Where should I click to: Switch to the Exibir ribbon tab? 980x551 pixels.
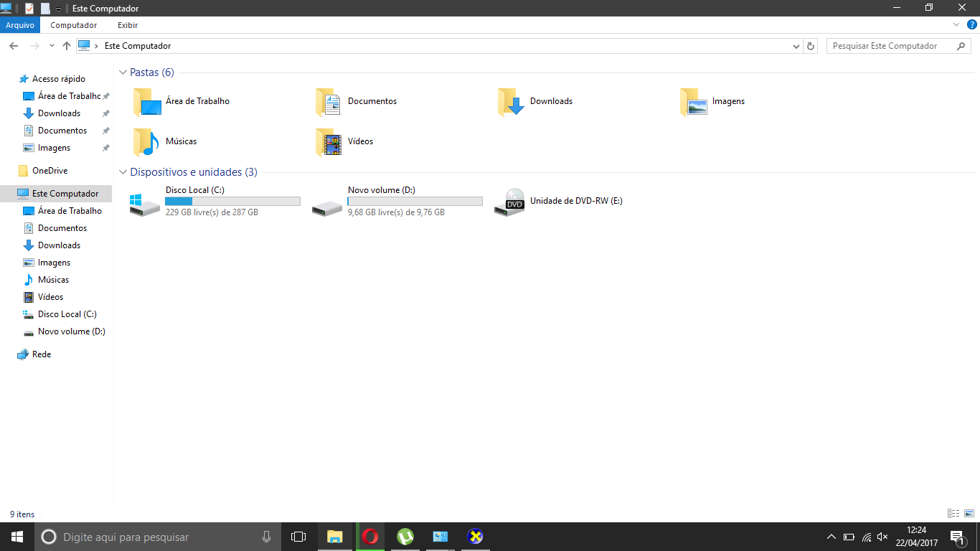[128, 25]
